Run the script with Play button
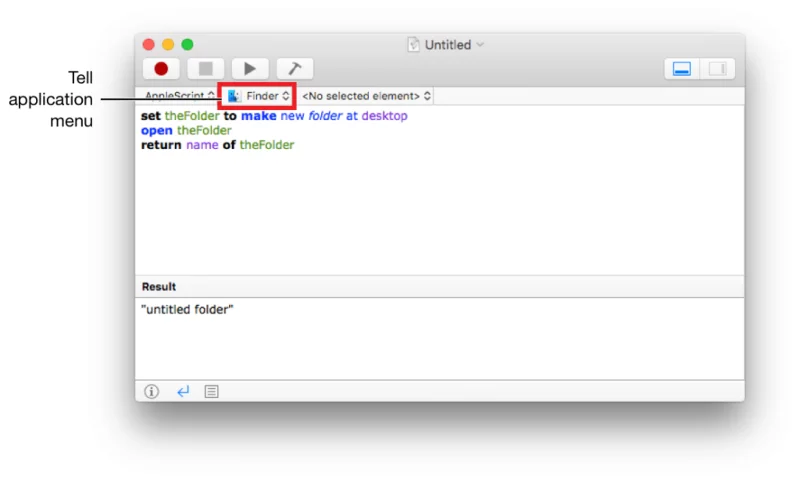Screen dimensions: 800x482 point(250,68)
